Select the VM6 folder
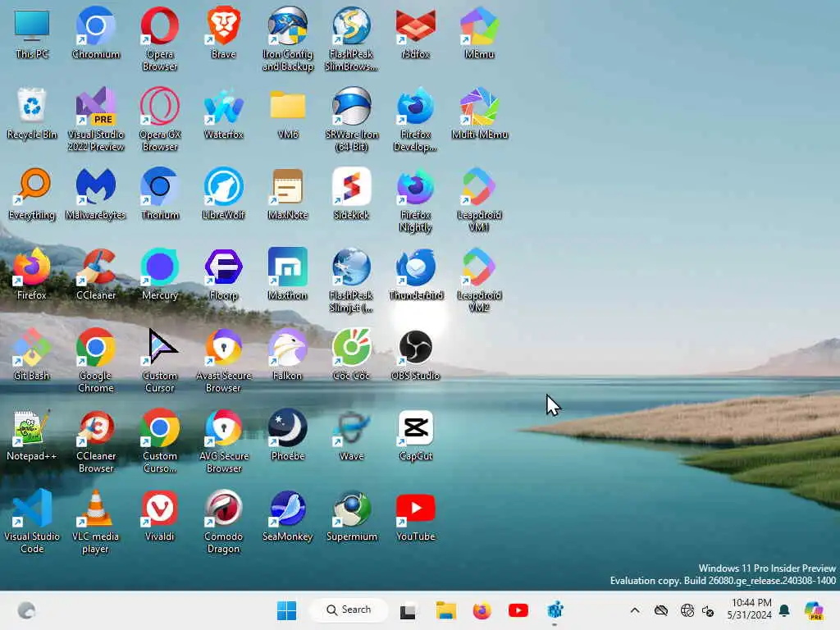The image size is (840, 630). pyautogui.click(x=288, y=113)
